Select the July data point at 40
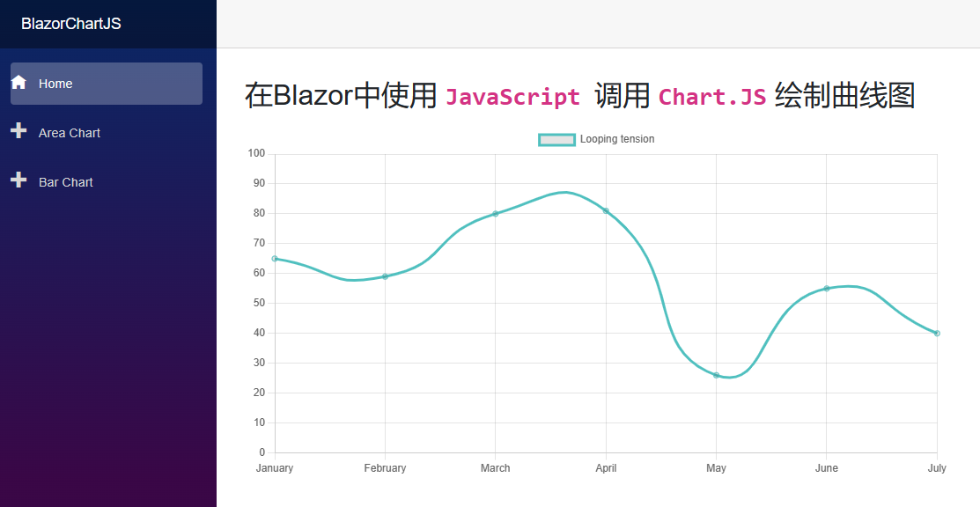The image size is (980, 507). point(937,333)
